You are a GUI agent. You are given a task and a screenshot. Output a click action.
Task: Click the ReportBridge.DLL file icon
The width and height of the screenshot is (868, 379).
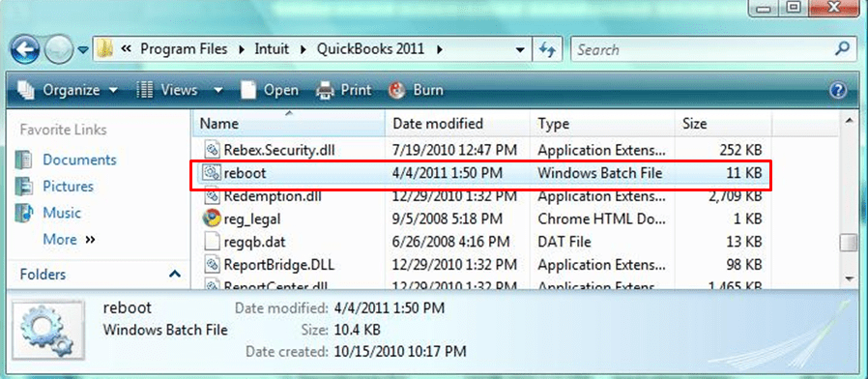[213, 264]
